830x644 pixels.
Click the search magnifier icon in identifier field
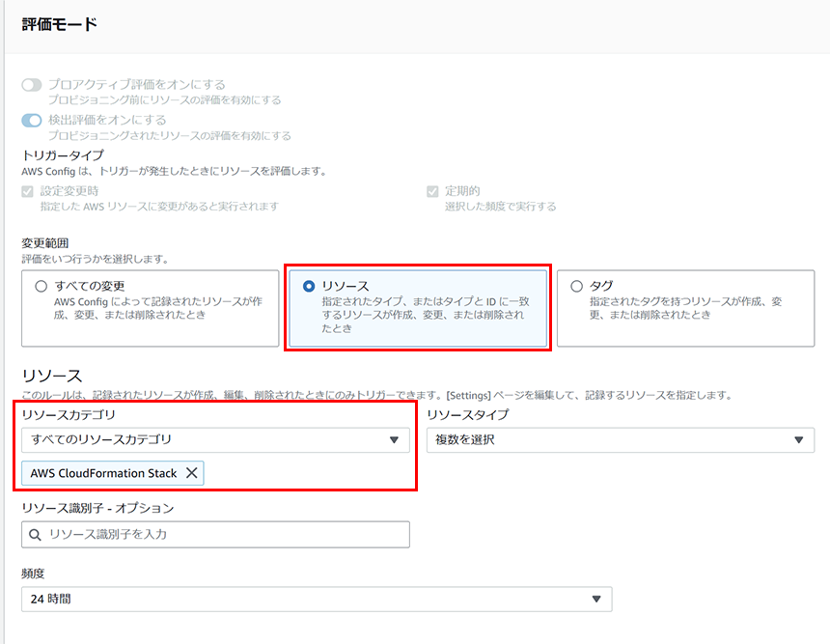[35, 535]
